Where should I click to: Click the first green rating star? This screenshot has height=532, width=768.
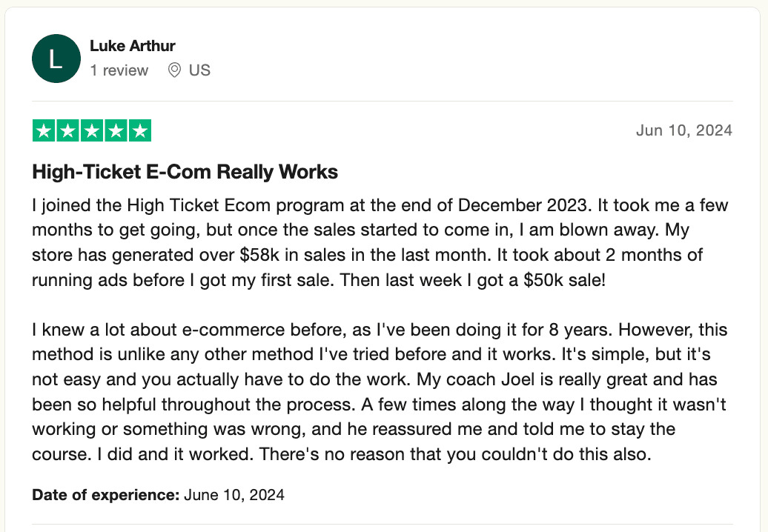pyautogui.click(x=44, y=131)
